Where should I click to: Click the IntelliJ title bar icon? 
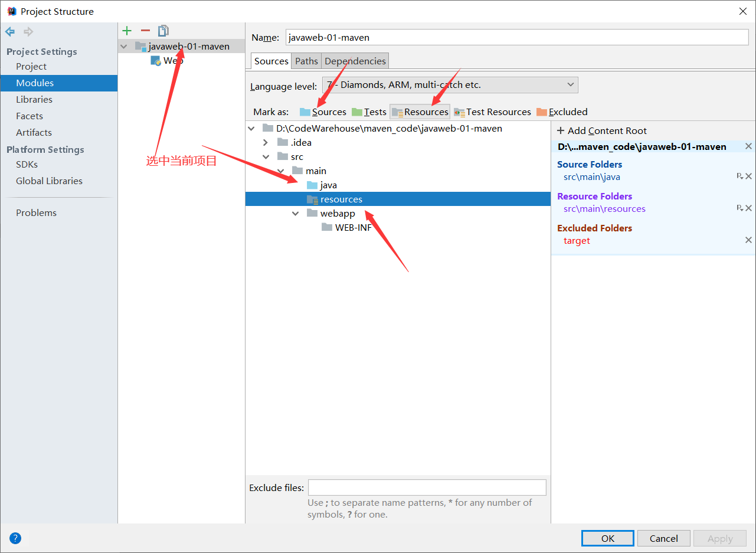click(x=12, y=11)
